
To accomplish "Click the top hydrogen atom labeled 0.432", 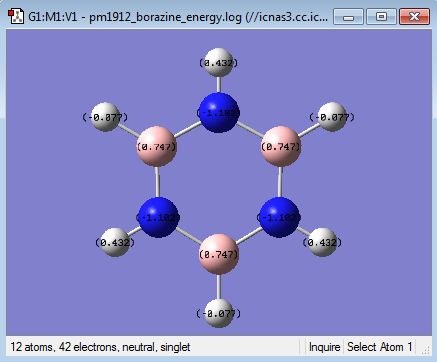I will (x=218, y=62).
